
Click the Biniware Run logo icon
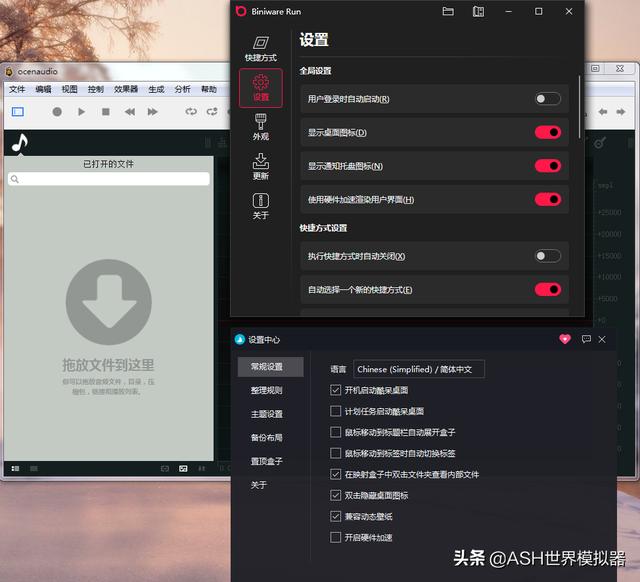241,11
